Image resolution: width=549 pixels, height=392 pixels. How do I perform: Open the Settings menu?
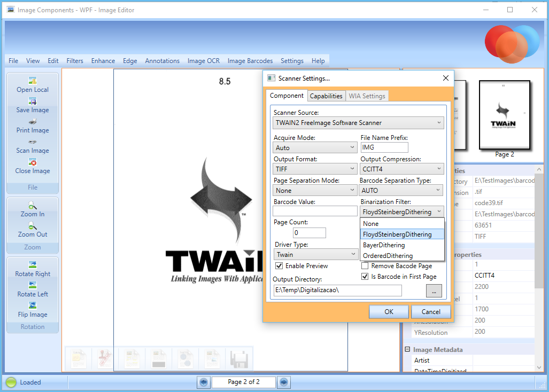(292, 60)
